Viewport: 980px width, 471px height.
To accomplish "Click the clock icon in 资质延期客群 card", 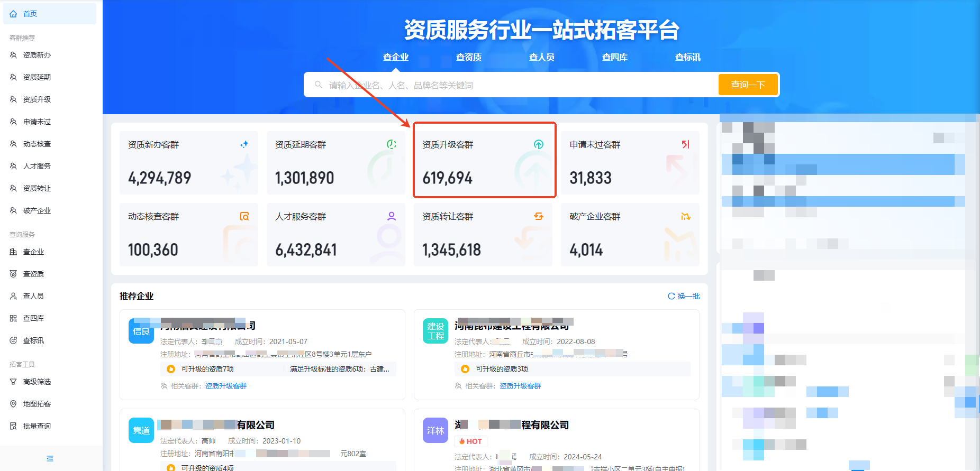I will coord(391,144).
